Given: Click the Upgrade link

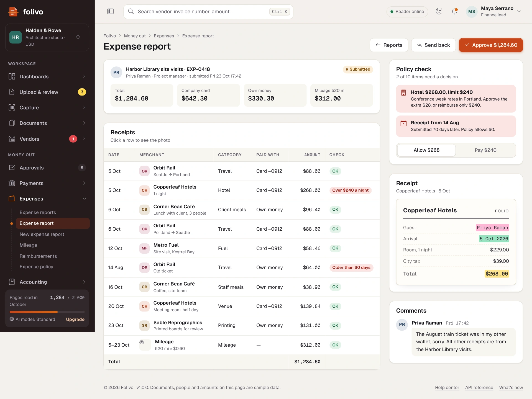Looking at the screenshot, I should coord(75,319).
